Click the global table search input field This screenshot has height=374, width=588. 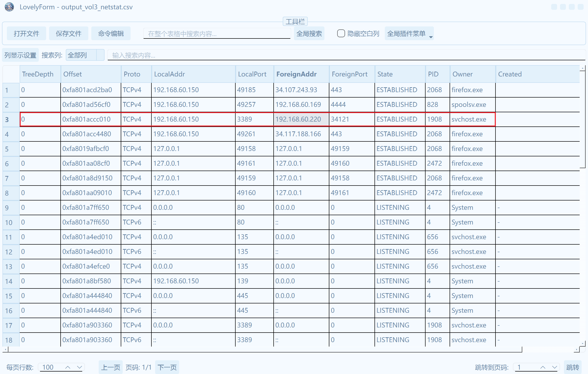click(217, 34)
